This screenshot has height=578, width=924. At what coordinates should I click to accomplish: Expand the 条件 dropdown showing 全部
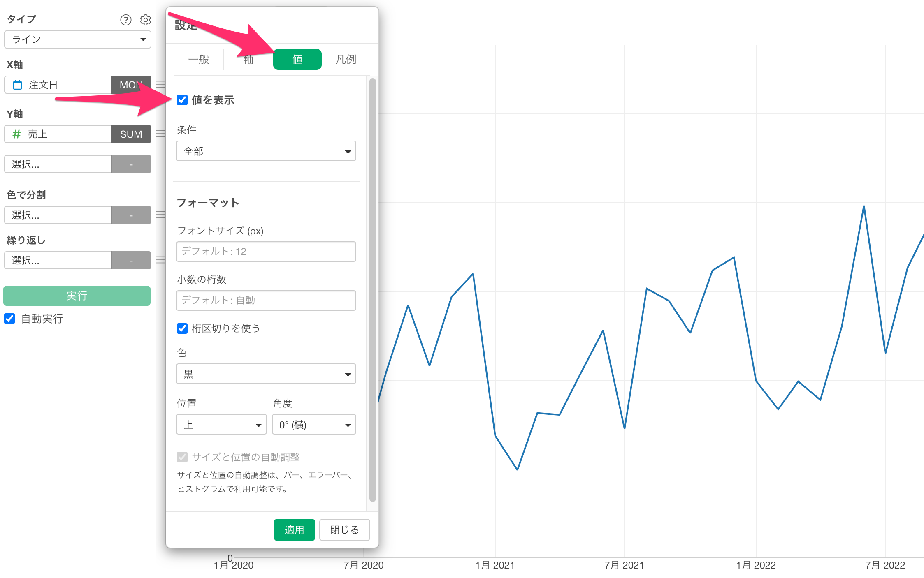coord(266,151)
